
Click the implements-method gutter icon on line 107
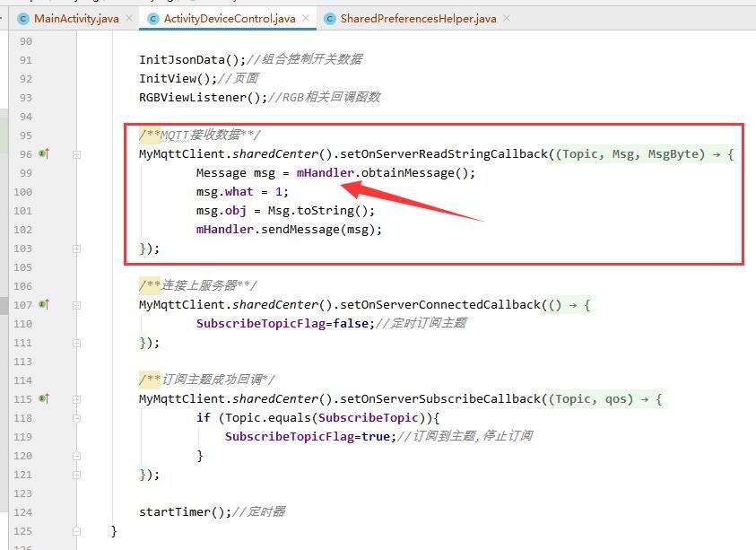tap(44, 305)
